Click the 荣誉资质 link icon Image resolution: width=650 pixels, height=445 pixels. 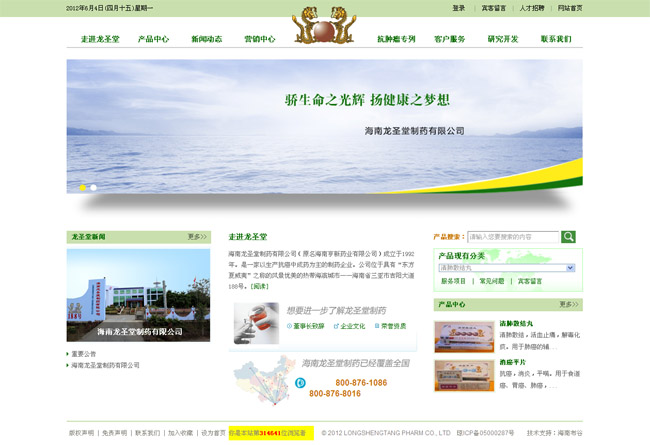(379, 326)
